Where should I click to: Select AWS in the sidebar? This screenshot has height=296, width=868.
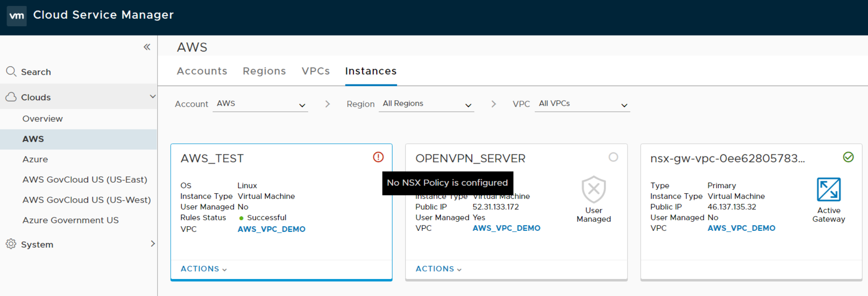tap(78, 139)
